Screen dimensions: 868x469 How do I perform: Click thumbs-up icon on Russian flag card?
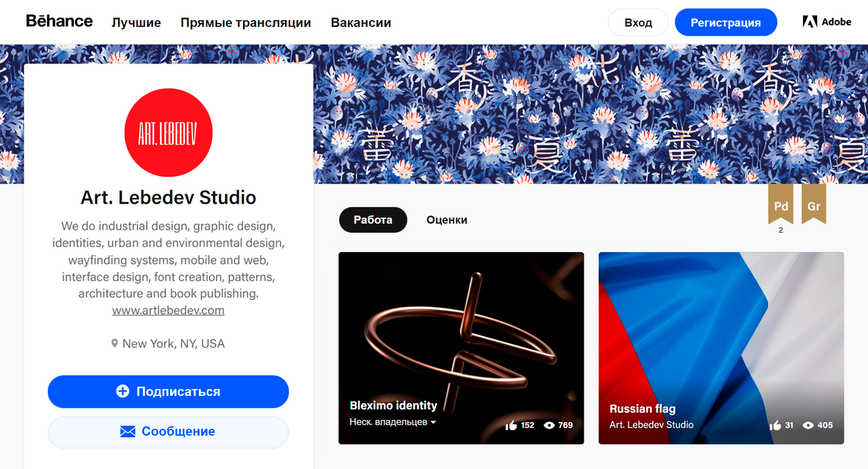coord(776,425)
